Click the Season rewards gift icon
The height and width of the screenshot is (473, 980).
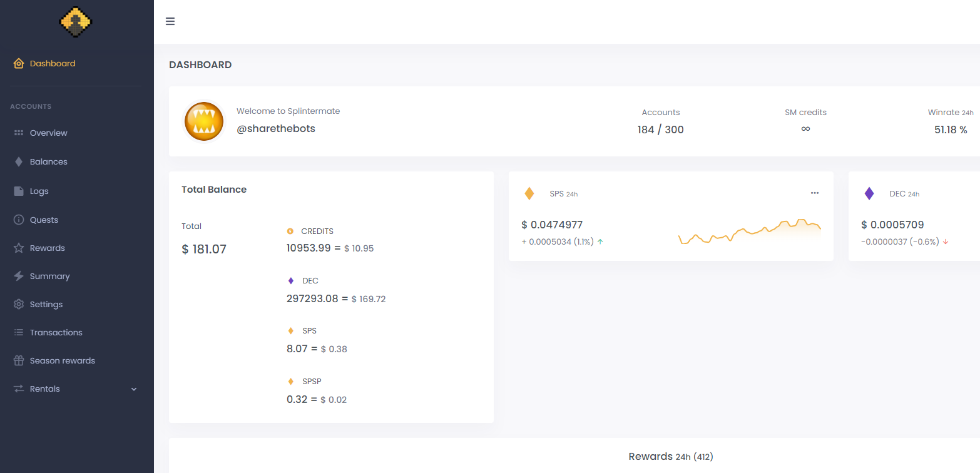point(19,360)
